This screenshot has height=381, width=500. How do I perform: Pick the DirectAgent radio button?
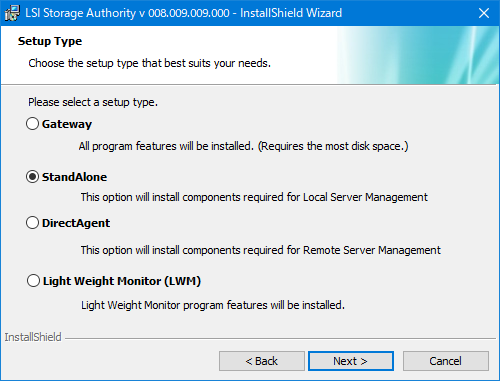tap(32, 223)
